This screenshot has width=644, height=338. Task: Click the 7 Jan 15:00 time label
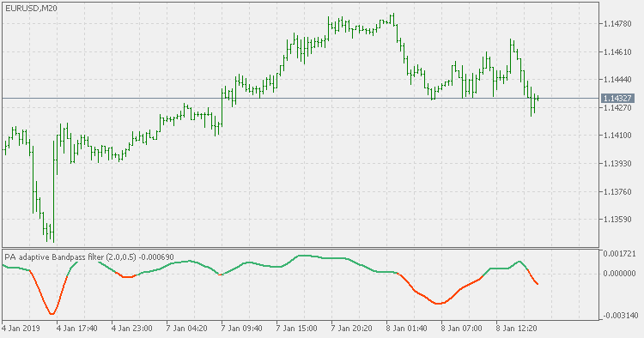[x=297, y=329]
